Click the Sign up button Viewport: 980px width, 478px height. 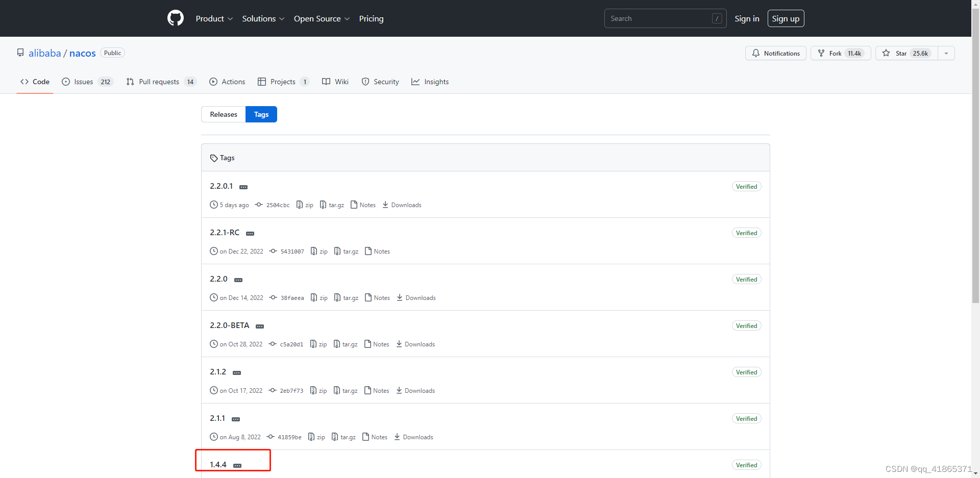click(x=786, y=18)
